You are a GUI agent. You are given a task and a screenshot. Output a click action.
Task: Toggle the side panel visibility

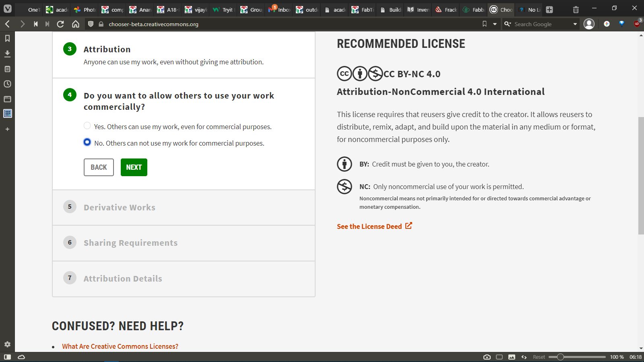7,357
